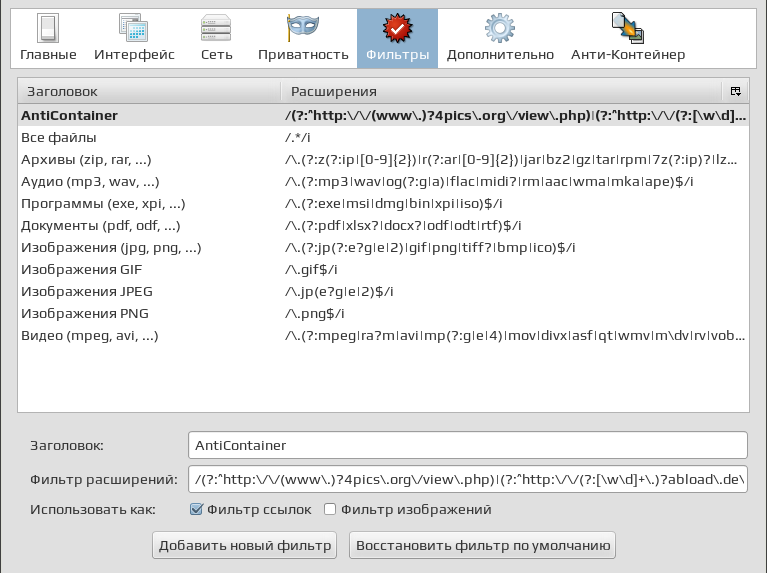The width and height of the screenshot is (767, 573).
Task: Select the Изображения (jpg, png, ...) row
Action: point(383,248)
